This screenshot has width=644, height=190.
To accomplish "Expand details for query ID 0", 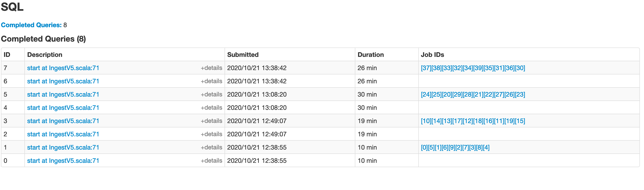I will (211, 161).
